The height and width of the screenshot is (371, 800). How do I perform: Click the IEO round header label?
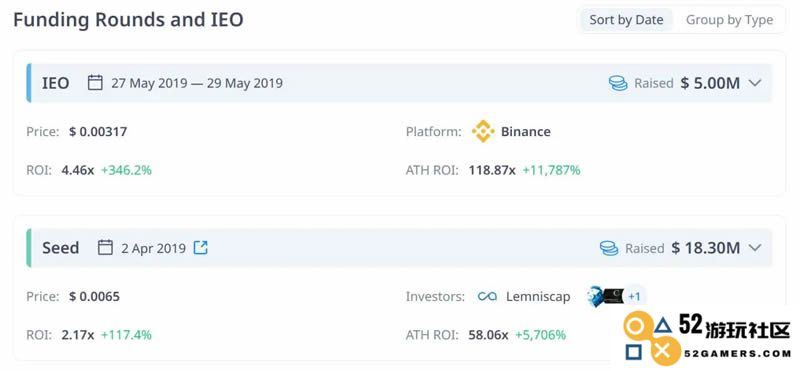(56, 83)
